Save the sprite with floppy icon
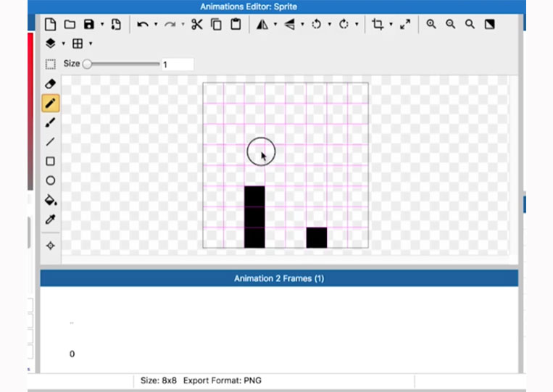This screenshot has height=392, width=553. click(89, 25)
